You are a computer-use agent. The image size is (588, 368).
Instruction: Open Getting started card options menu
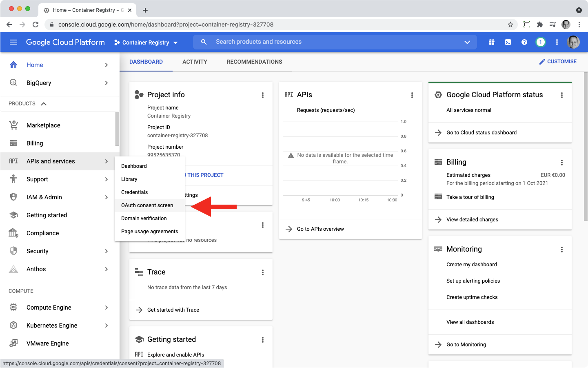tap(263, 340)
